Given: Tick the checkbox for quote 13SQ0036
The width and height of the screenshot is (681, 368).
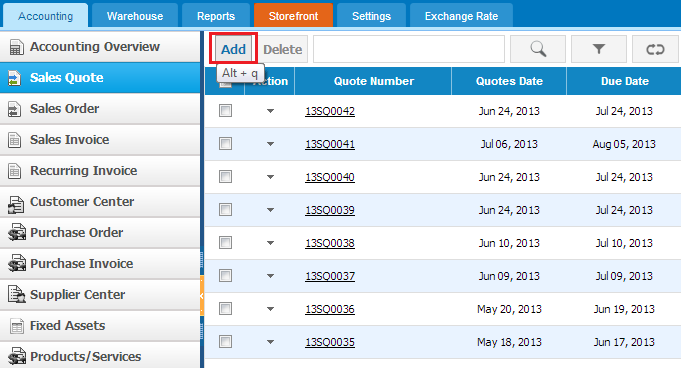Looking at the screenshot, I should click(225, 308).
